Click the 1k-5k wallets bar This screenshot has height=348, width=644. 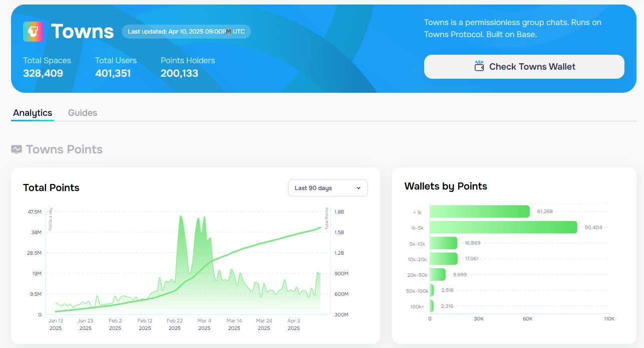[503, 227]
